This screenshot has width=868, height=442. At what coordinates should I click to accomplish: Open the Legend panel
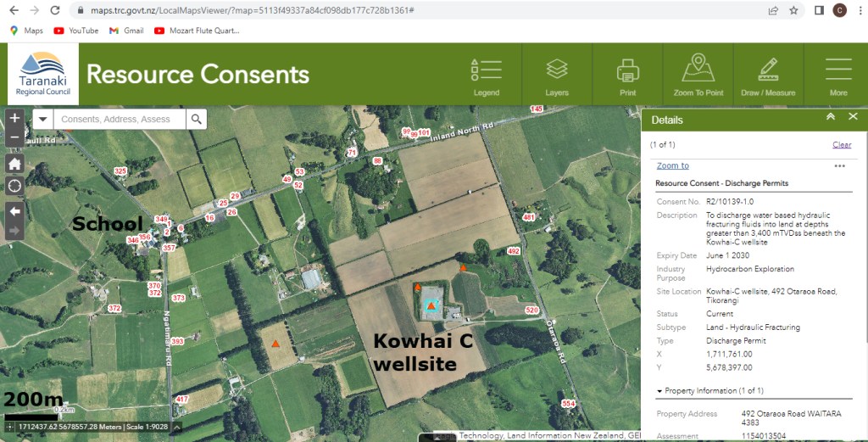[x=486, y=75]
